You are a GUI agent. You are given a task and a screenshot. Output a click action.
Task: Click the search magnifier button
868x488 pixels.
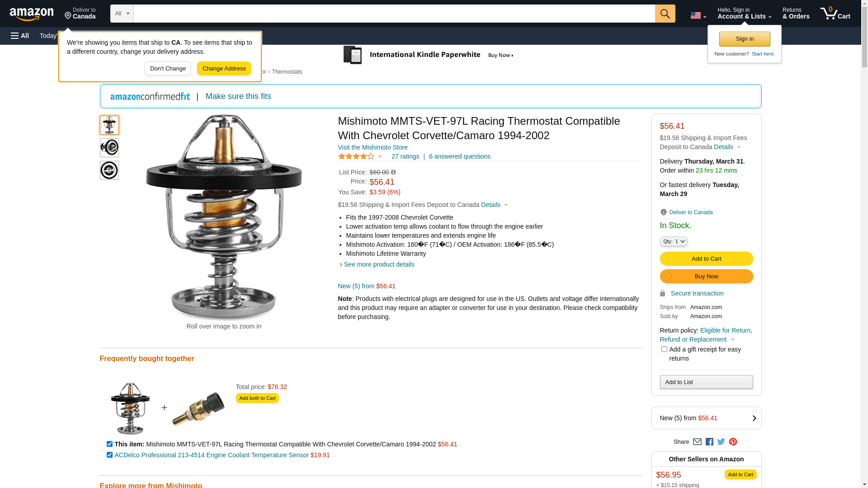coord(665,14)
